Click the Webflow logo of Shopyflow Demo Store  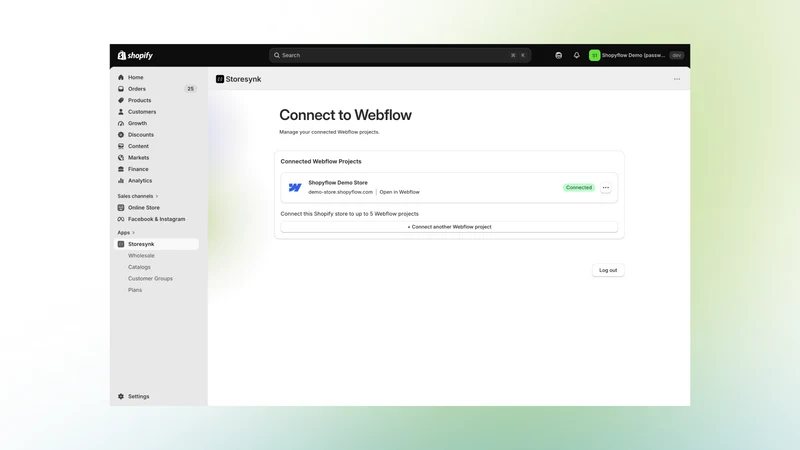pos(295,188)
